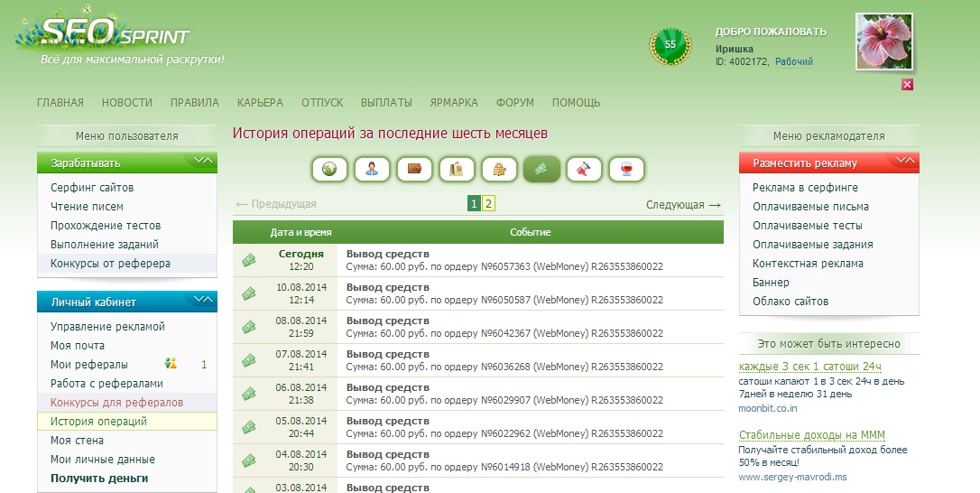
Task: Click money icon in the 10.08.2014 row
Action: pyautogui.click(x=249, y=293)
